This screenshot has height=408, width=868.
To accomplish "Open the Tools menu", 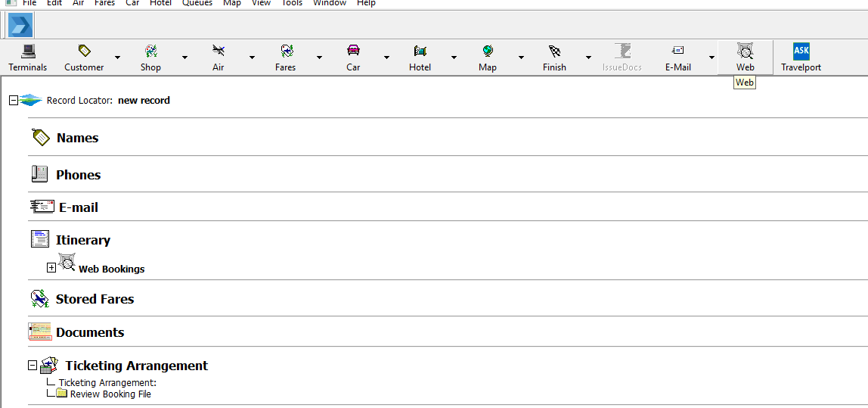I will coord(293,3).
